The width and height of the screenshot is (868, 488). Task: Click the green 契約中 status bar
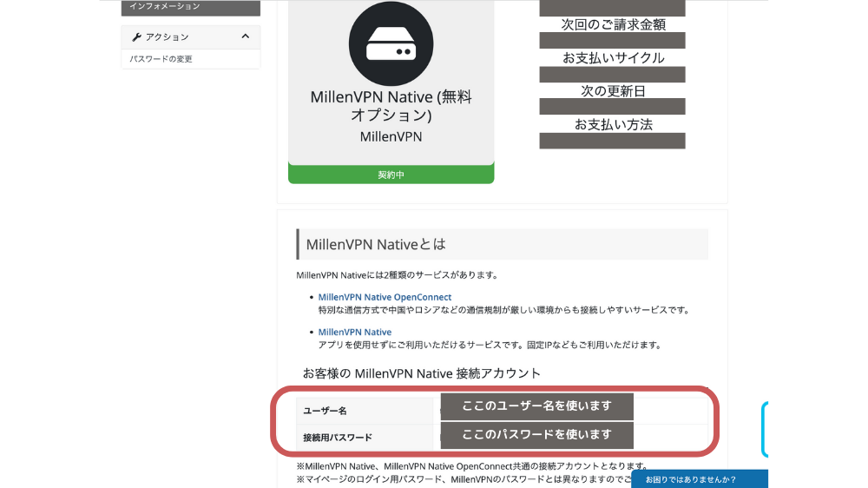coord(391,175)
